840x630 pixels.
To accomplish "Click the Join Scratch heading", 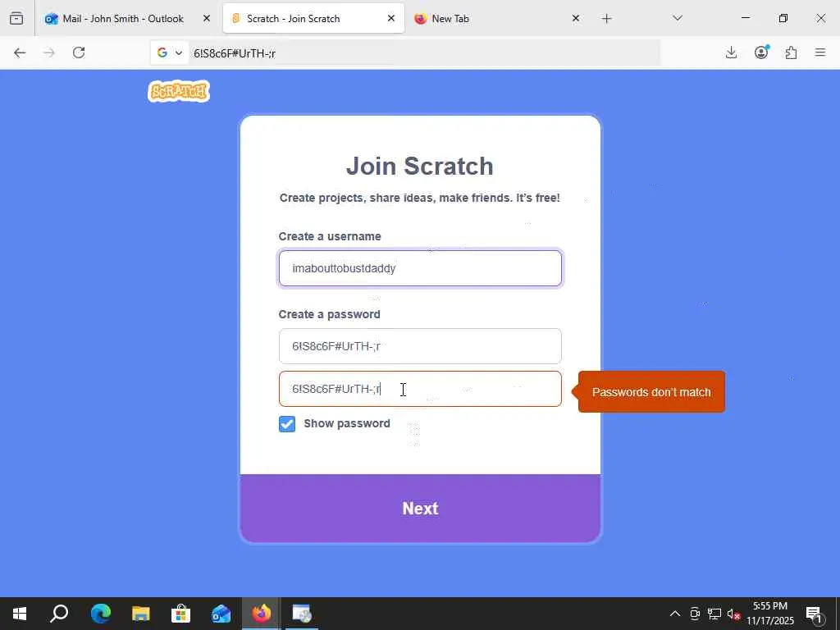I will pos(419,166).
